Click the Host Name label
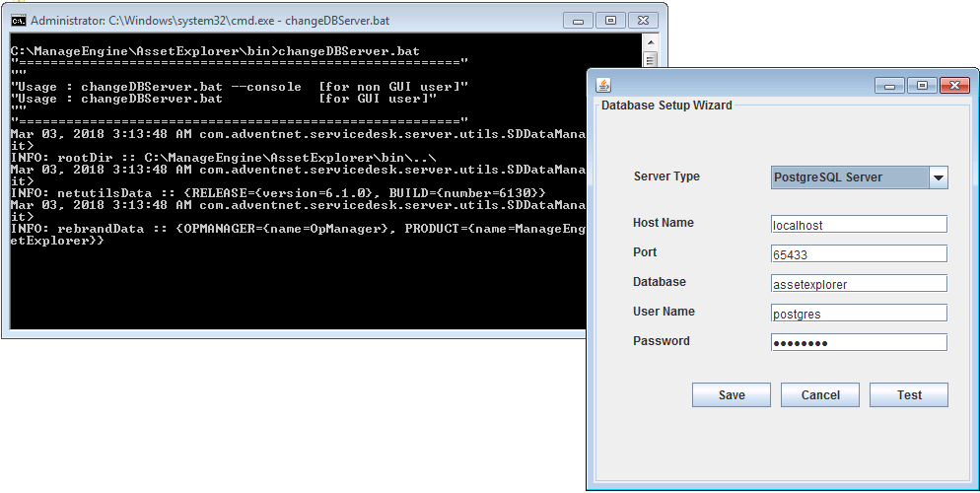This screenshot has width=980, height=493. click(664, 223)
